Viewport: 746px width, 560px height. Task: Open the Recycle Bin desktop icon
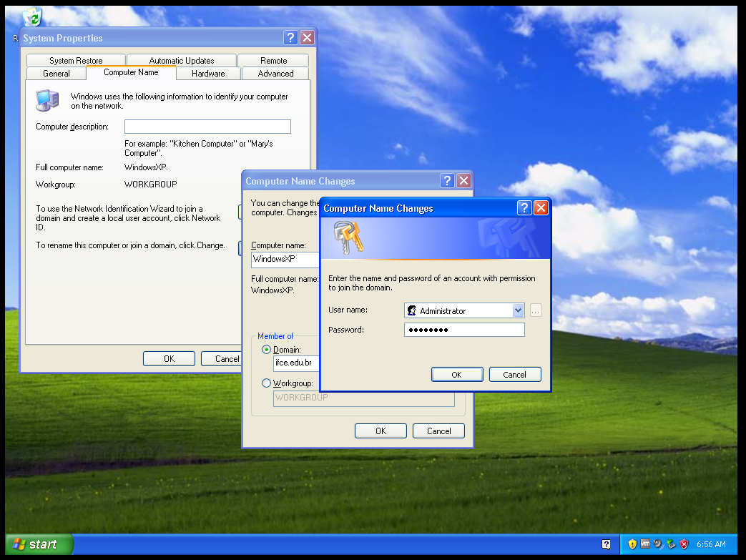(x=33, y=17)
